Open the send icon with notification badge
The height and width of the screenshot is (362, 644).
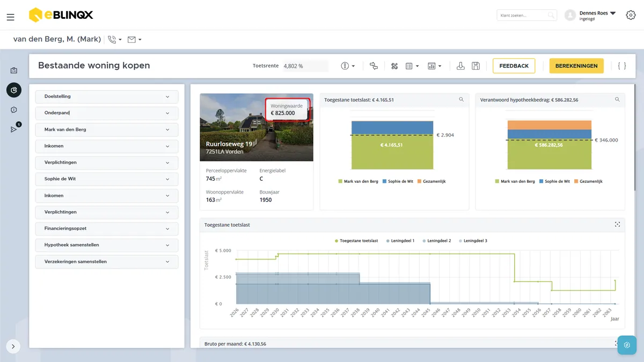[x=14, y=129]
